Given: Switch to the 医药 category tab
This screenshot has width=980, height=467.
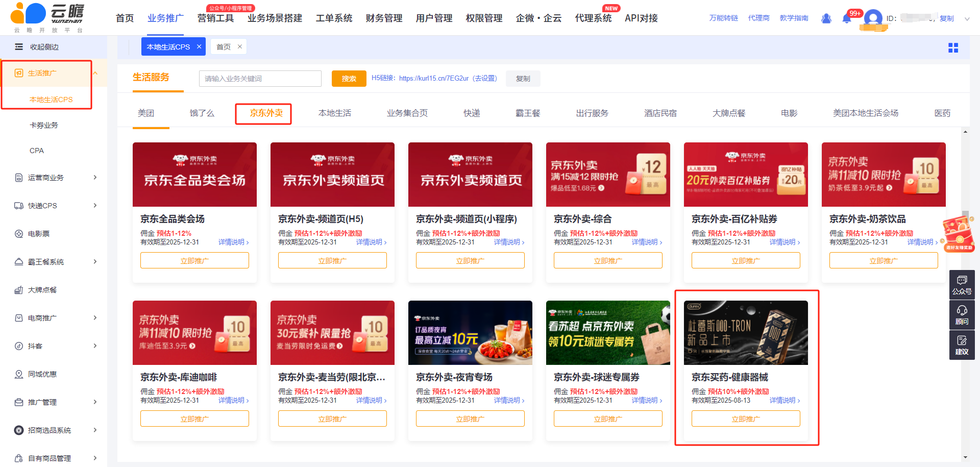Looking at the screenshot, I should coord(942,113).
